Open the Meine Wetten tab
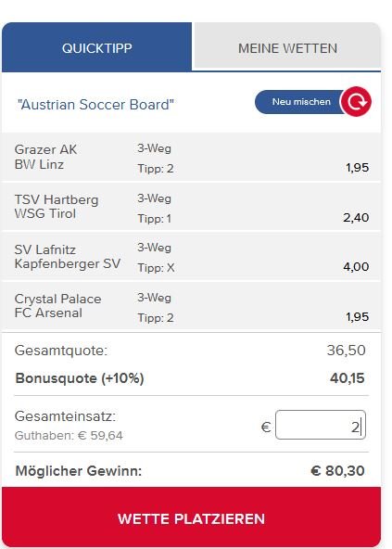Viewport: 392px width, 549px height. [x=287, y=46]
